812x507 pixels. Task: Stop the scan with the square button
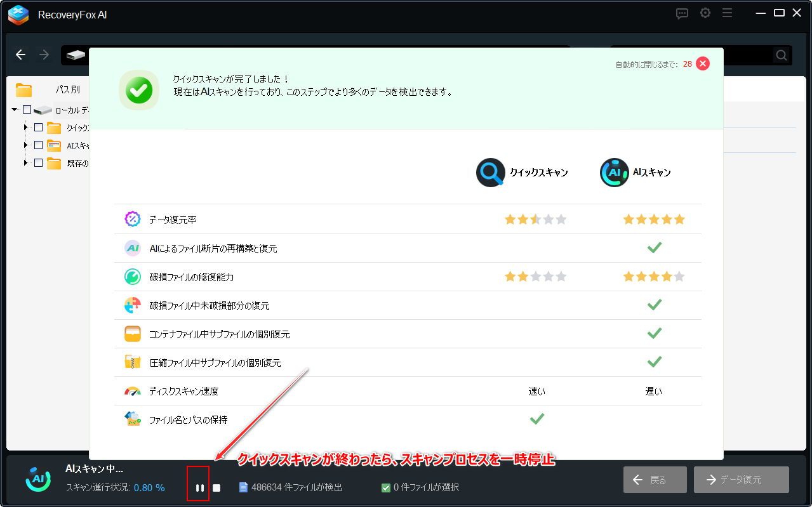click(x=216, y=488)
